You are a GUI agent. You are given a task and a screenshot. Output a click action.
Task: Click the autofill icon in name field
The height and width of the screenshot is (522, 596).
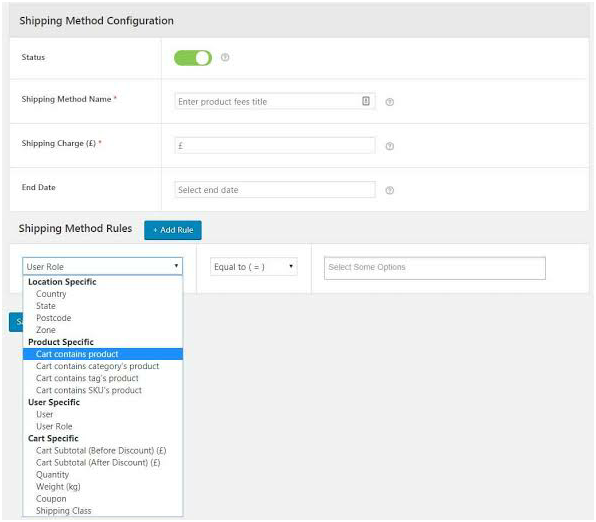click(x=366, y=101)
